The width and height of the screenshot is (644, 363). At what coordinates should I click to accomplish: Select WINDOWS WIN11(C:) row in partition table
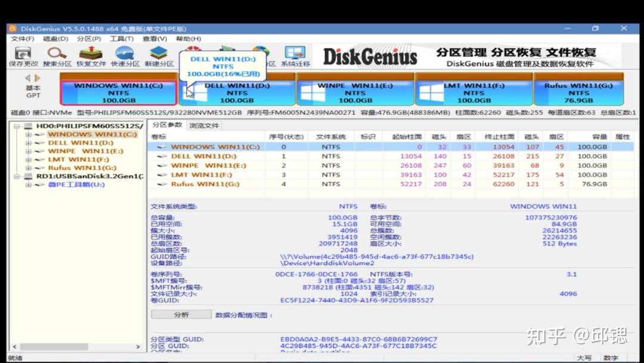(x=390, y=147)
